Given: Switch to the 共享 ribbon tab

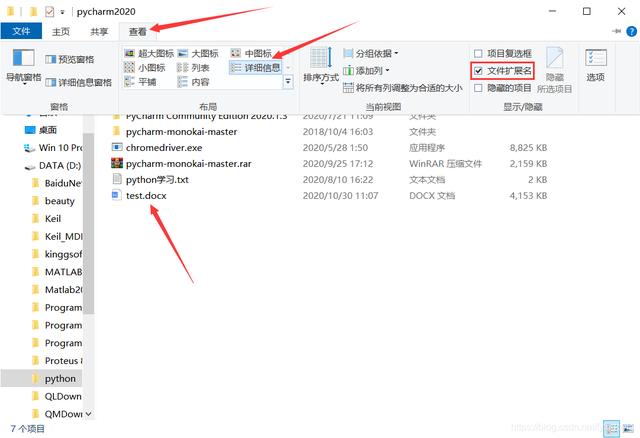Looking at the screenshot, I should [x=99, y=31].
